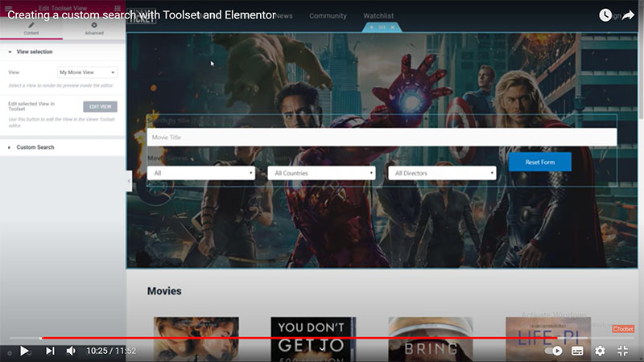The image size is (644, 362).
Task: Click the video title text
Action: tap(142, 15)
